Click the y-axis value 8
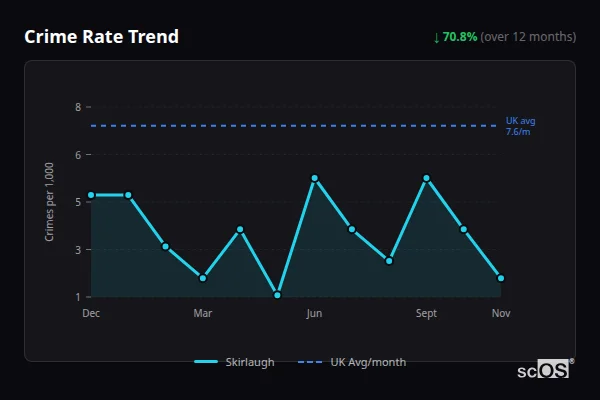The height and width of the screenshot is (400, 600). 78,107
